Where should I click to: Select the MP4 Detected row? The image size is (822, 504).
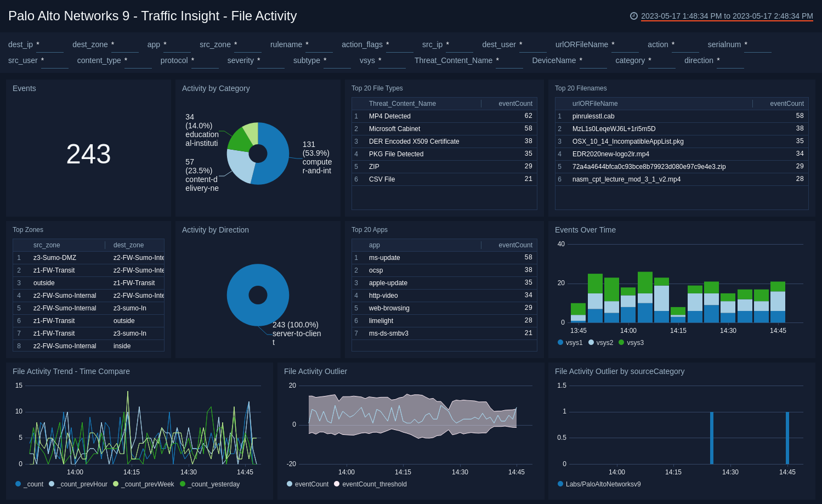click(392, 116)
